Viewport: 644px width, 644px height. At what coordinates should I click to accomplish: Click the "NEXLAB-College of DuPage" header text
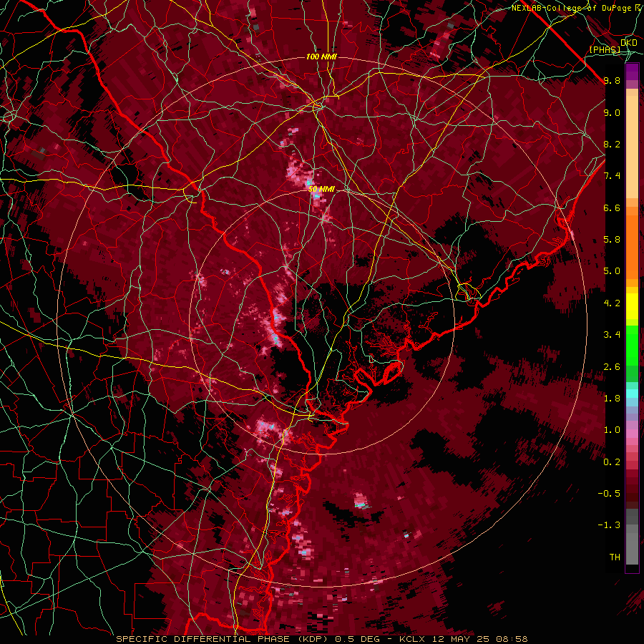[572, 8]
